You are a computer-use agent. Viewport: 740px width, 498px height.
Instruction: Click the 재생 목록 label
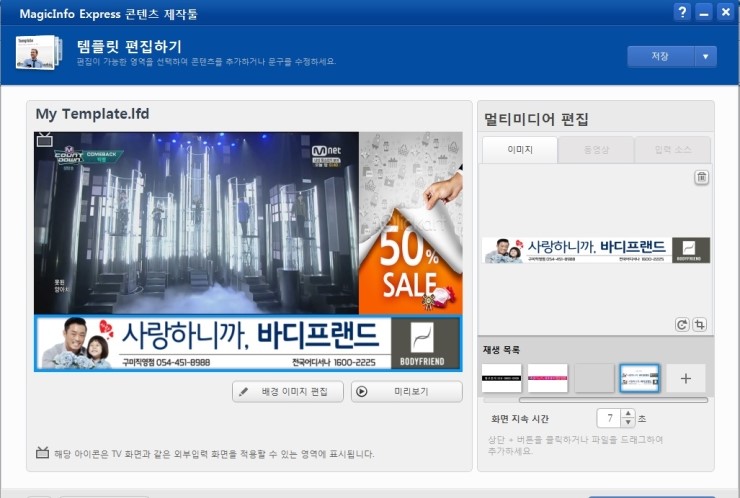point(501,350)
